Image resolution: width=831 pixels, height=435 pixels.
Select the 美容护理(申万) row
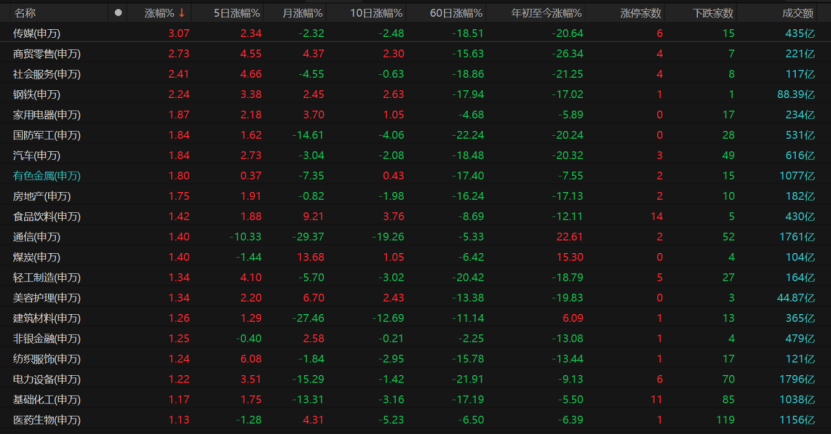tap(416, 298)
